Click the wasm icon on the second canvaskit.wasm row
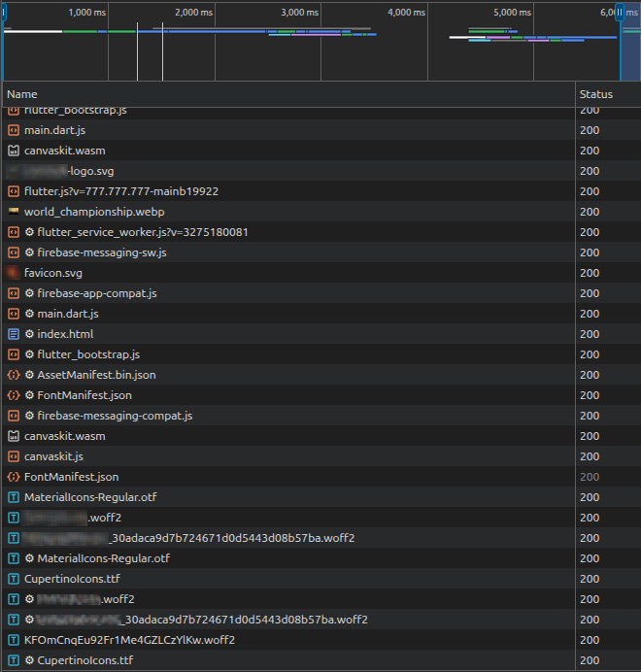Image resolution: width=641 pixels, height=672 pixels. [x=14, y=436]
